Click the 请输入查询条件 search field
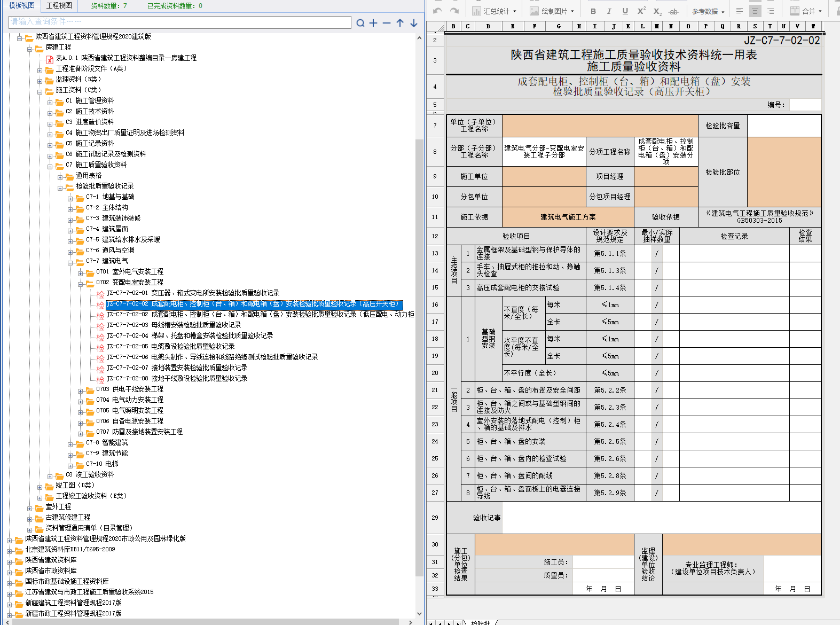 pyautogui.click(x=180, y=22)
